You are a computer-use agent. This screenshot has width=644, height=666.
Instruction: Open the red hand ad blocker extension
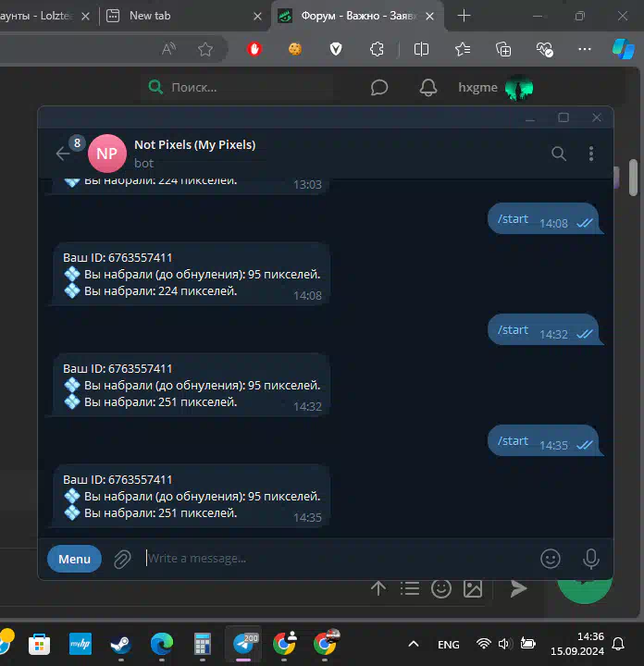pos(254,49)
